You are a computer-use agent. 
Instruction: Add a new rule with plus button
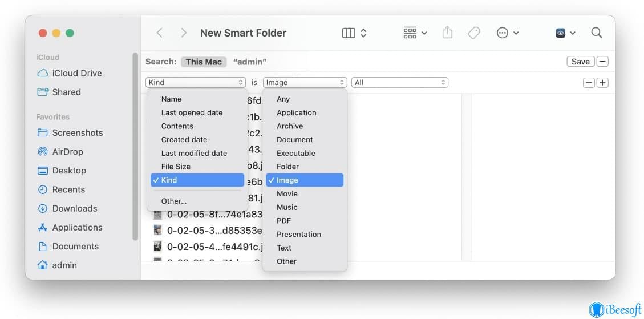(x=602, y=83)
